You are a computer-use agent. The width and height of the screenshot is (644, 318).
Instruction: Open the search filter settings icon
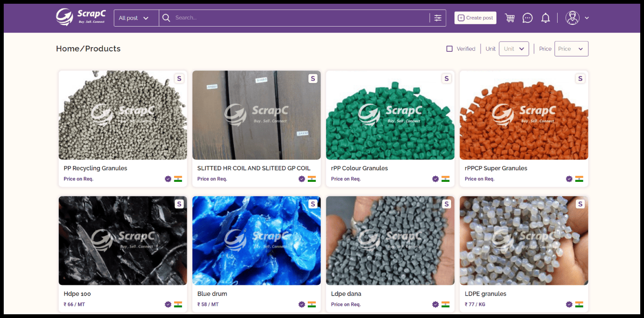click(x=438, y=18)
